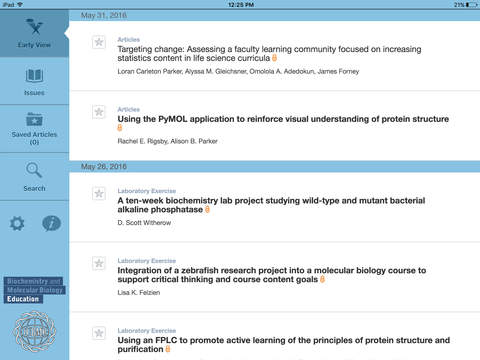Click 'Laboratory Exercise' label above FPLC article

click(x=147, y=331)
